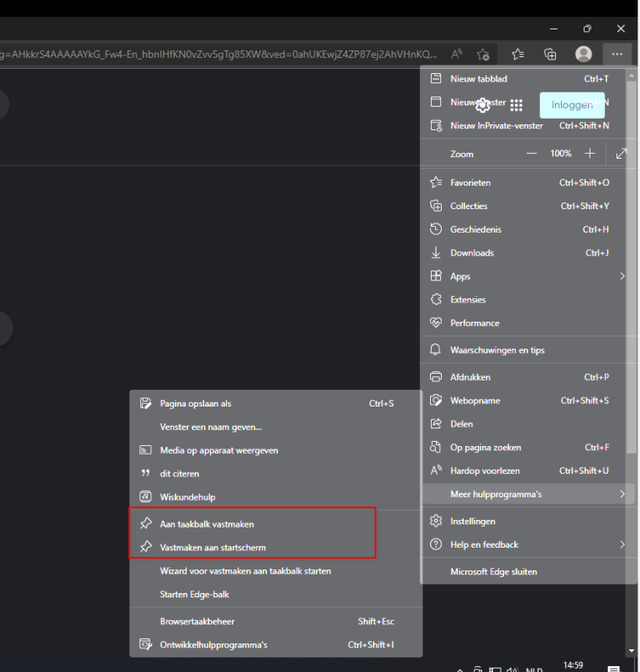Open the three-dot Settings and more button

[x=617, y=54]
